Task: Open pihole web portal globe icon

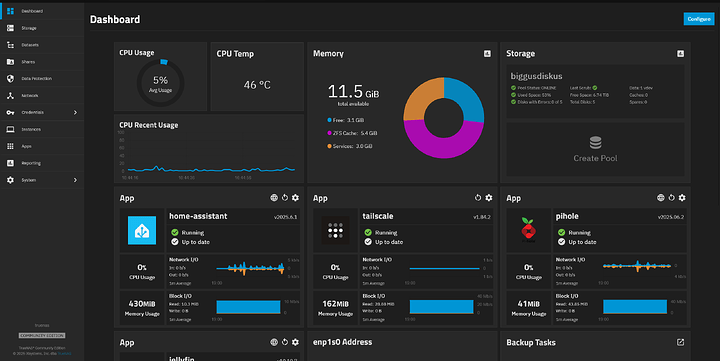Action: click(x=661, y=197)
